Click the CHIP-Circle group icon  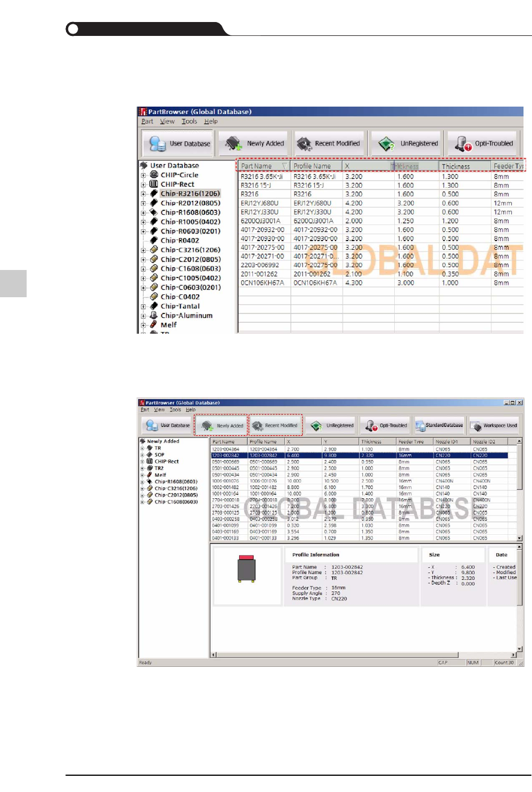coord(154,174)
